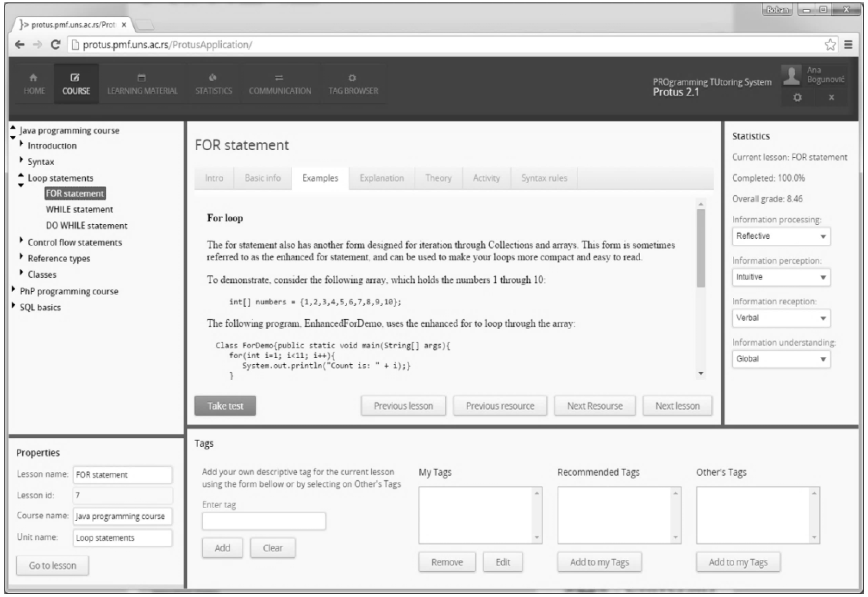Switch to the Syntax rules tab

point(544,178)
